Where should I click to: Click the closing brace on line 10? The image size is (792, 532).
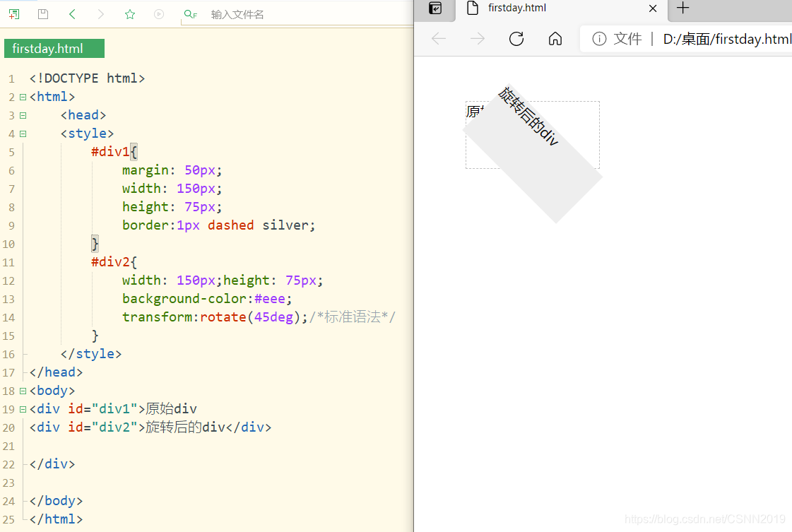(x=95, y=244)
